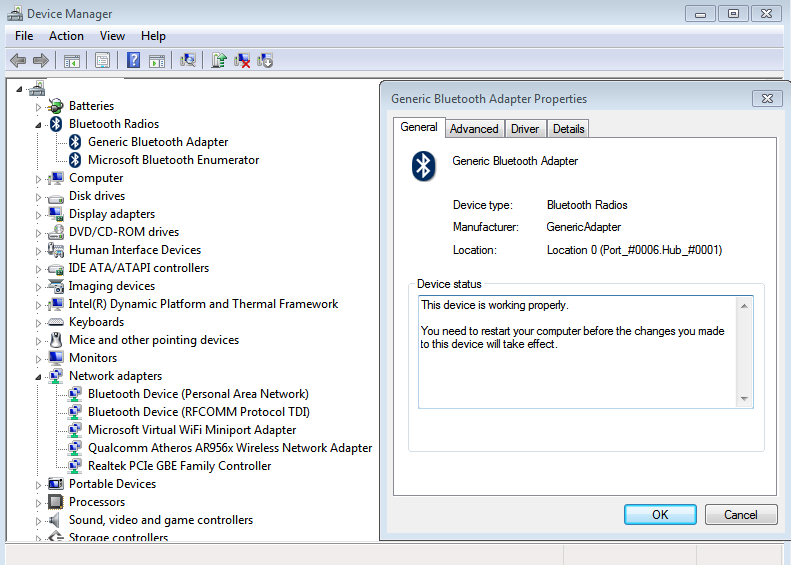
Task: Click the blue Help question mark icon
Action: (133, 61)
